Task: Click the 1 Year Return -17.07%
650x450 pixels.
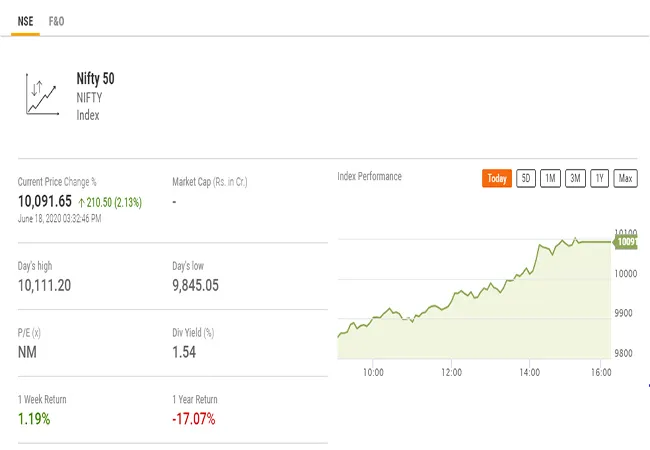Action: [194, 419]
